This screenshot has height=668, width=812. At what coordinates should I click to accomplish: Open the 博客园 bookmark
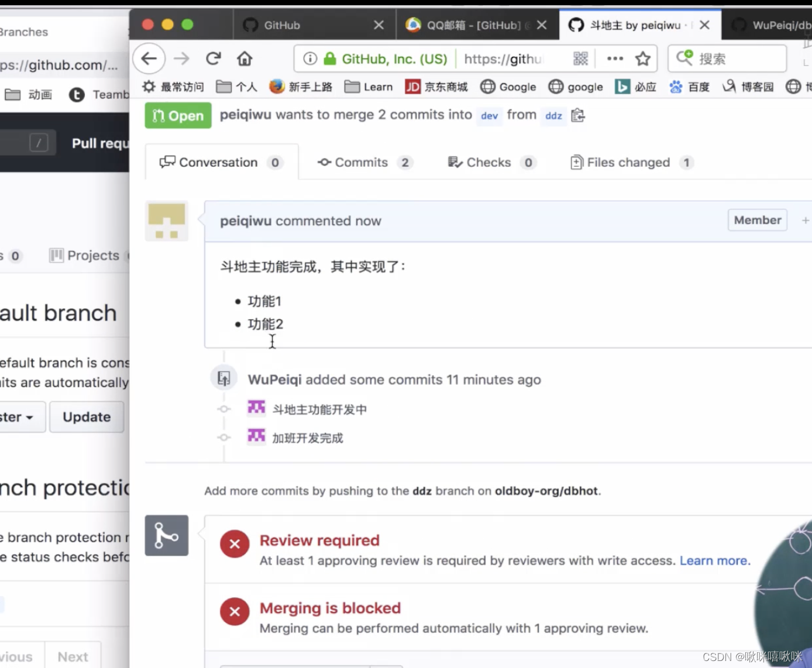[x=748, y=87]
